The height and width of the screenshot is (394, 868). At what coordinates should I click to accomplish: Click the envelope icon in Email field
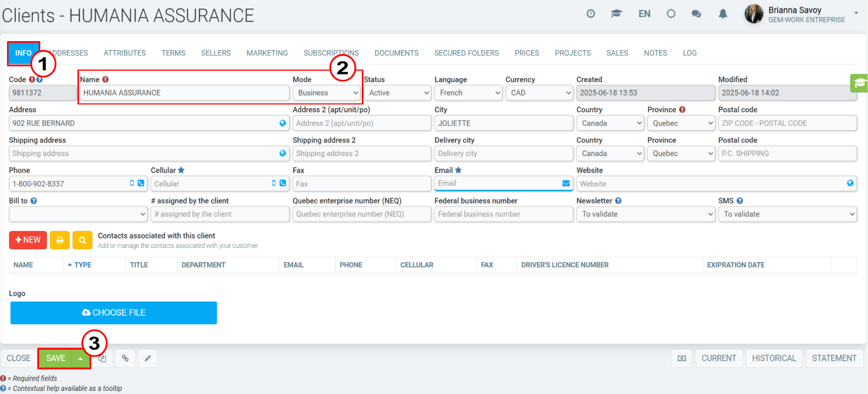[566, 183]
